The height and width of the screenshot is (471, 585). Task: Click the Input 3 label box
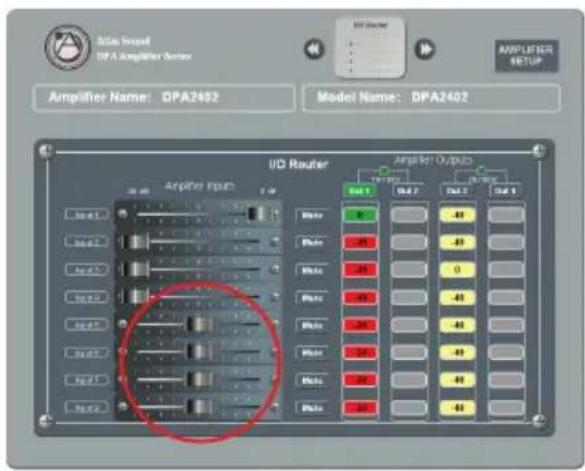[x=87, y=269]
